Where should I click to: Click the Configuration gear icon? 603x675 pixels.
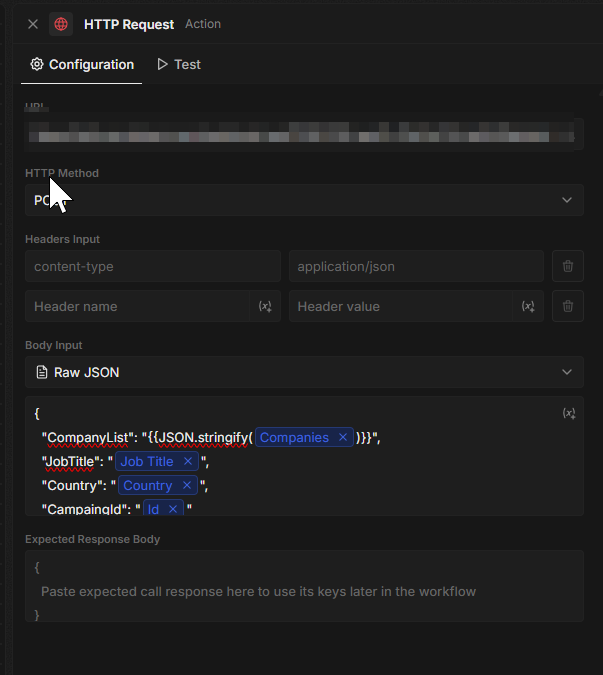pyautogui.click(x=37, y=64)
